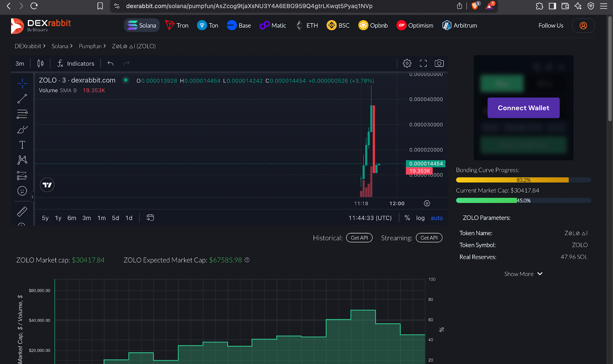This screenshot has width=613, height=364.
Task: Change the candlestick chart style
Action: click(40, 63)
